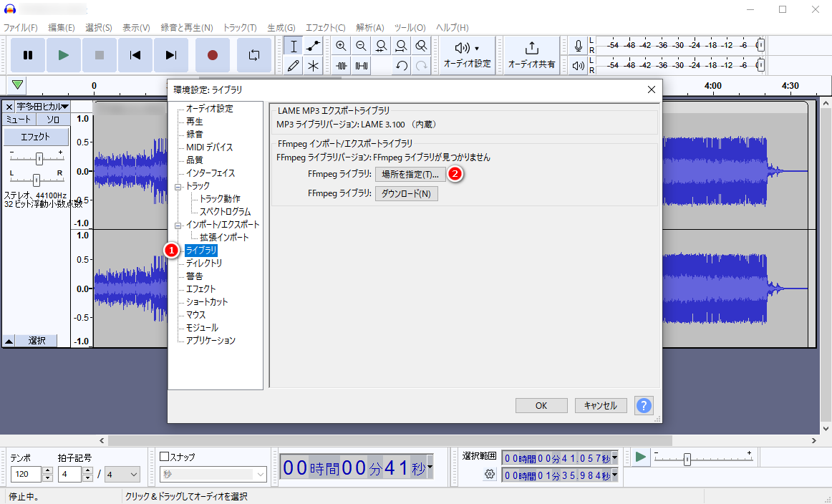Click the Silence audio selection icon
This screenshot has width=832, height=504.
tap(361, 66)
